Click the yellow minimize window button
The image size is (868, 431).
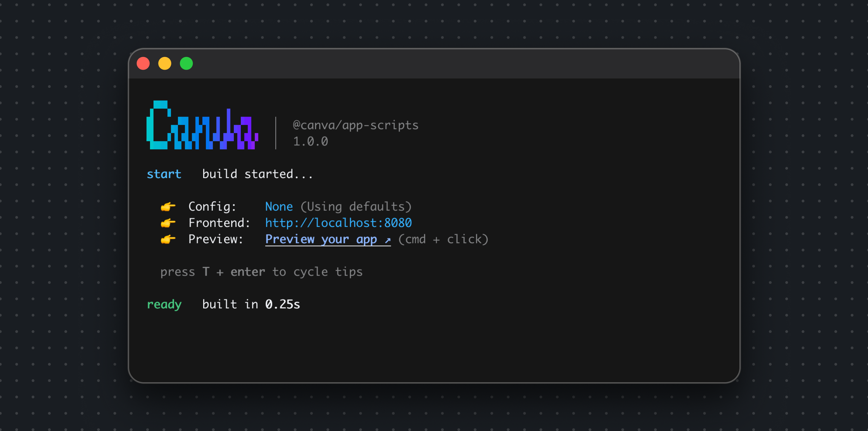(165, 63)
